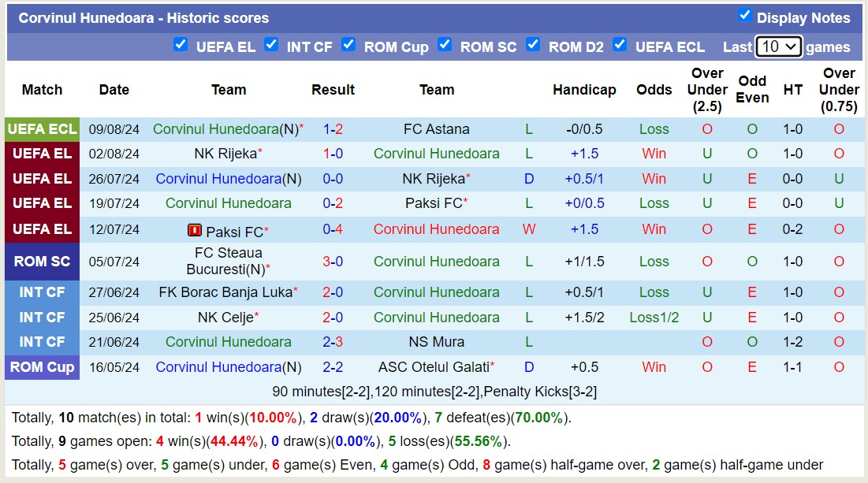
Task: Select the UEFA ECL league label
Action: click(42, 129)
